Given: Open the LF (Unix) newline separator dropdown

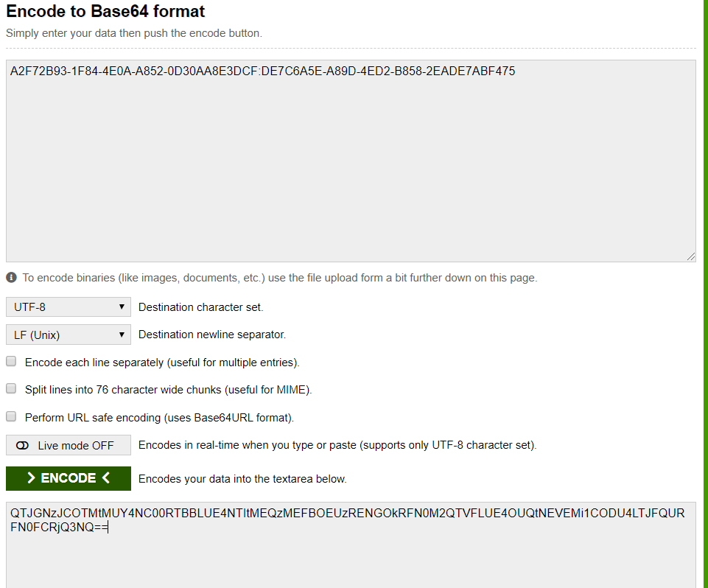Looking at the screenshot, I should pos(69,335).
